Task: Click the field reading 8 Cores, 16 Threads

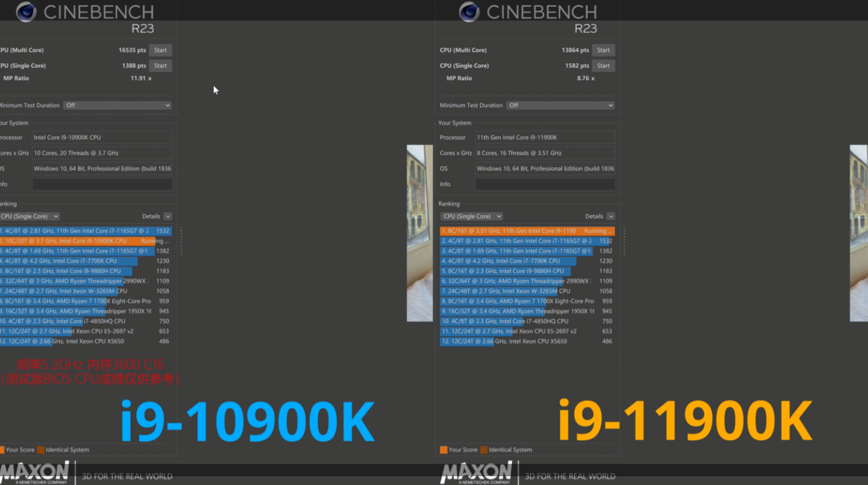Action: click(x=545, y=153)
